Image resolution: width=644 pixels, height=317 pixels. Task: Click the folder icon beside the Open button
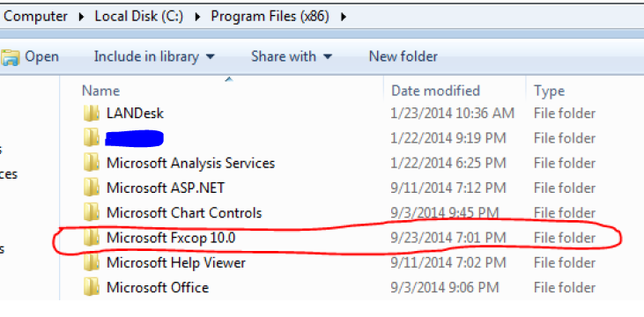[10, 57]
